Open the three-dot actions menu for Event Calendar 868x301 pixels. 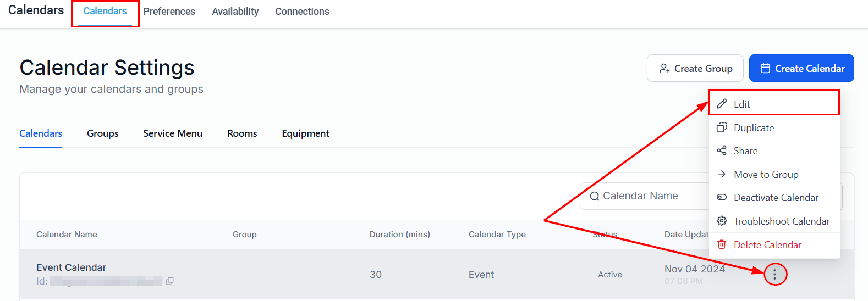tap(774, 274)
